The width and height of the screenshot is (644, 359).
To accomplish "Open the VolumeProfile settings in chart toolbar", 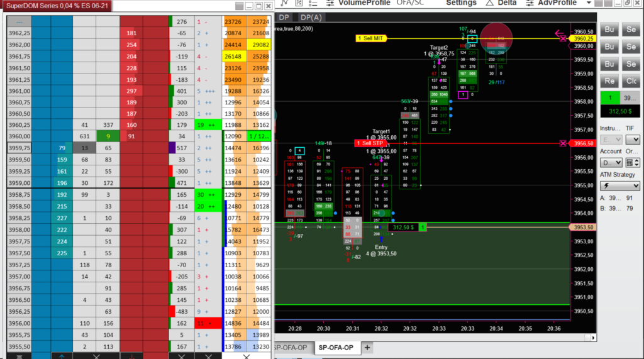I will click(x=358, y=3).
